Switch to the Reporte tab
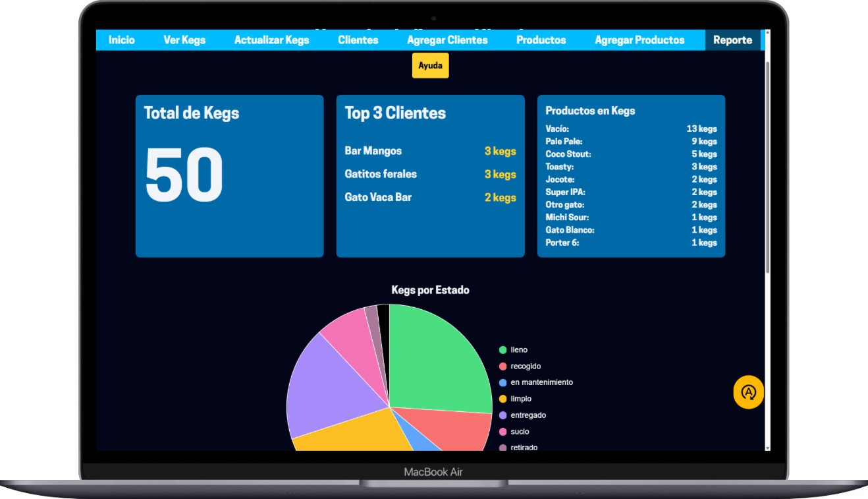Image resolution: width=868 pixels, height=499 pixels. click(x=733, y=40)
